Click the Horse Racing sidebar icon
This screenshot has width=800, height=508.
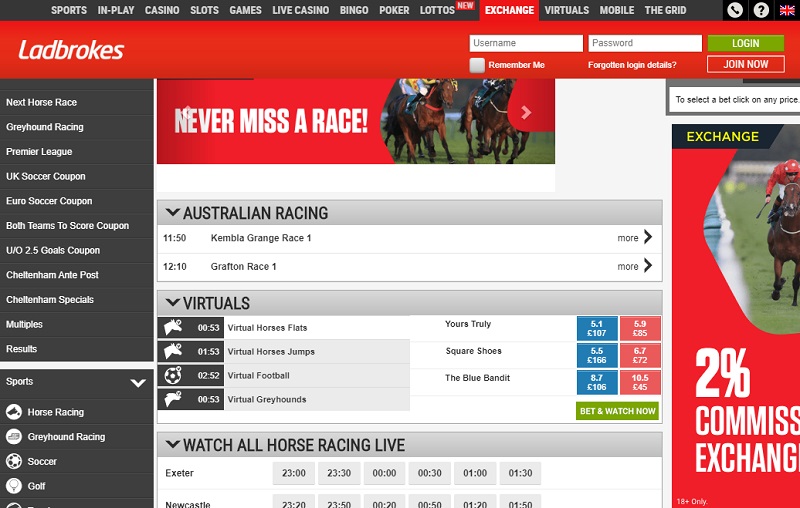point(14,412)
